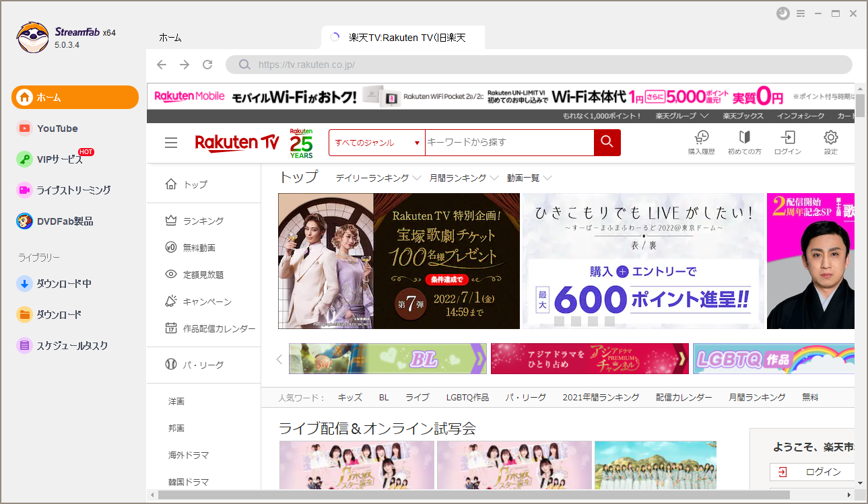Select 海外ドラマ genre
The height and width of the screenshot is (504, 868).
click(189, 455)
